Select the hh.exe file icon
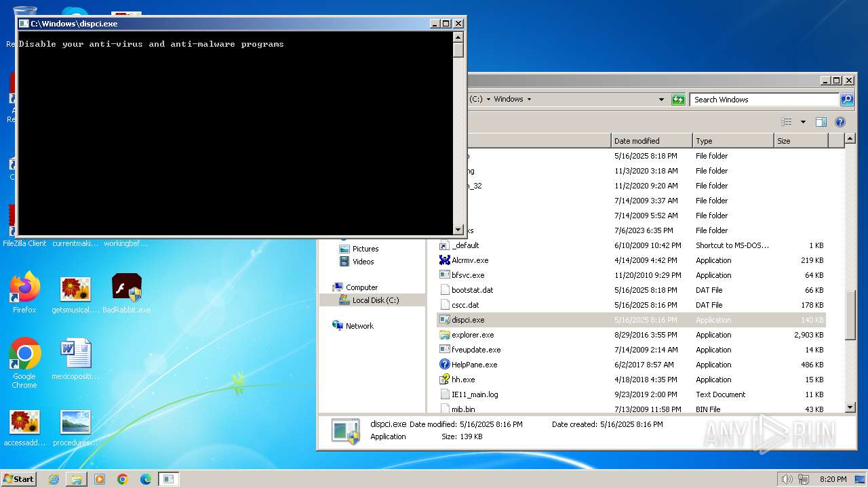The width and height of the screenshot is (868, 488). (x=445, y=380)
